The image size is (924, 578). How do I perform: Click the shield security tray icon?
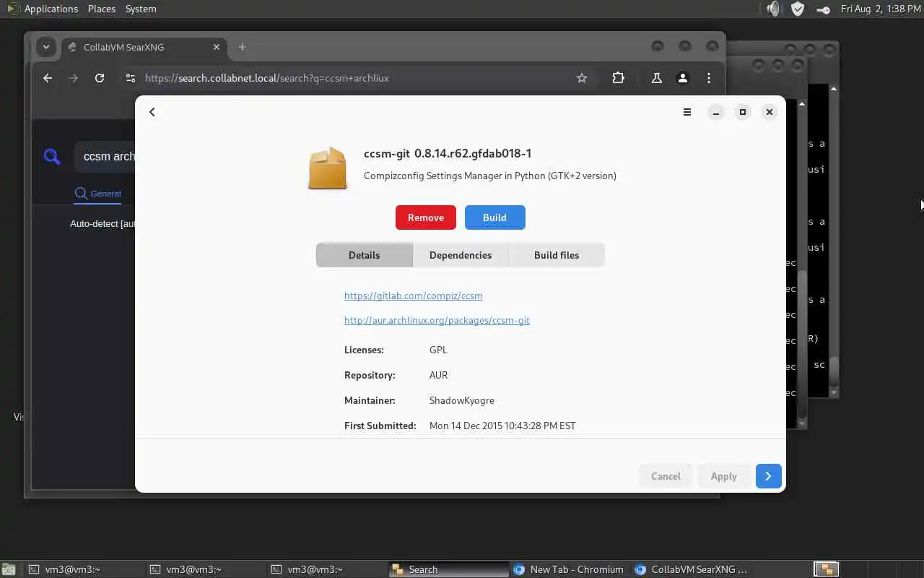798,9
